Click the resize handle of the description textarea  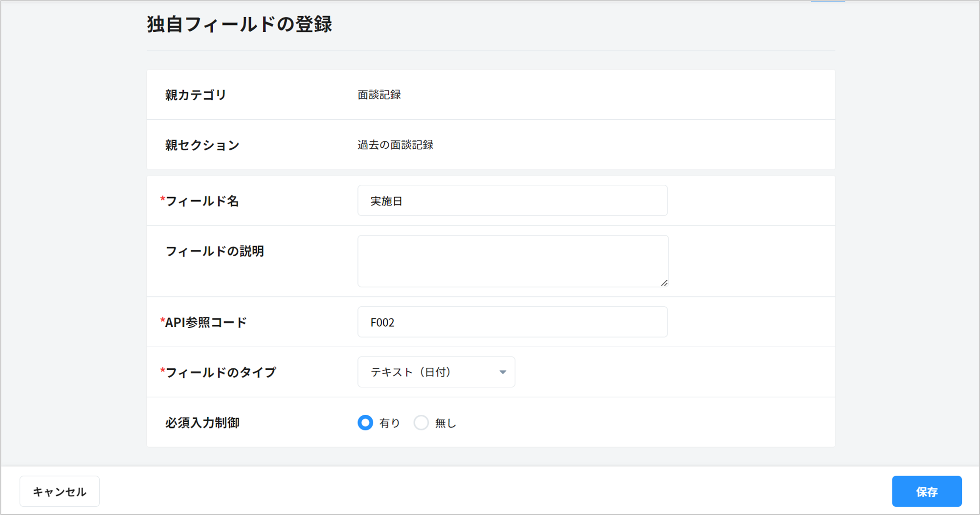tap(664, 283)
